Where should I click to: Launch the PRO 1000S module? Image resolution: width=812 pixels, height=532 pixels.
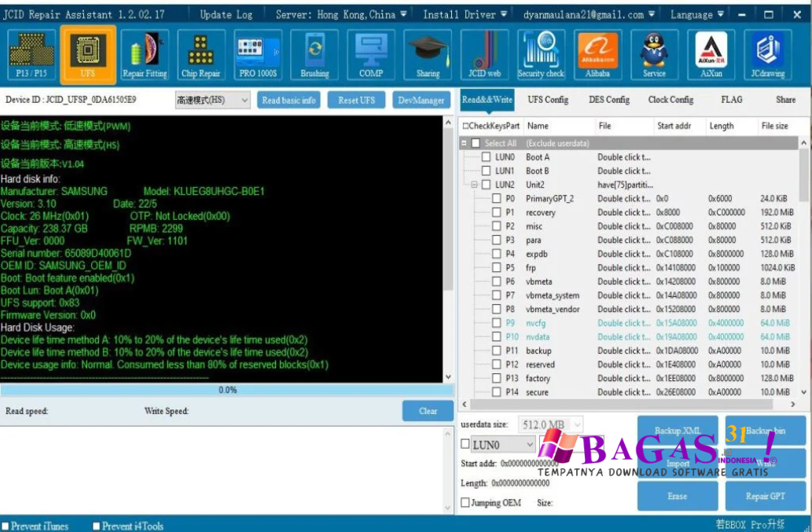tap(257, 54)
